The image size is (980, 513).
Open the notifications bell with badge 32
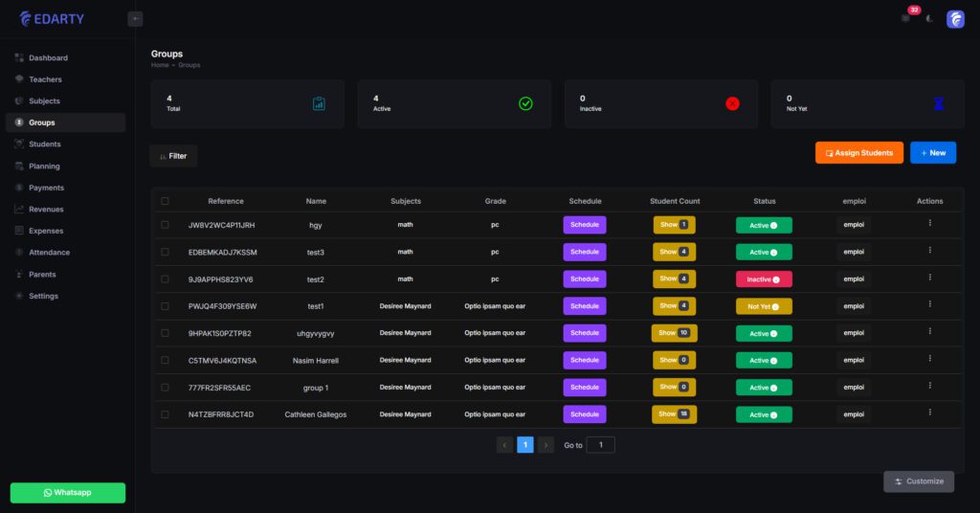click(x=905, y=18)
